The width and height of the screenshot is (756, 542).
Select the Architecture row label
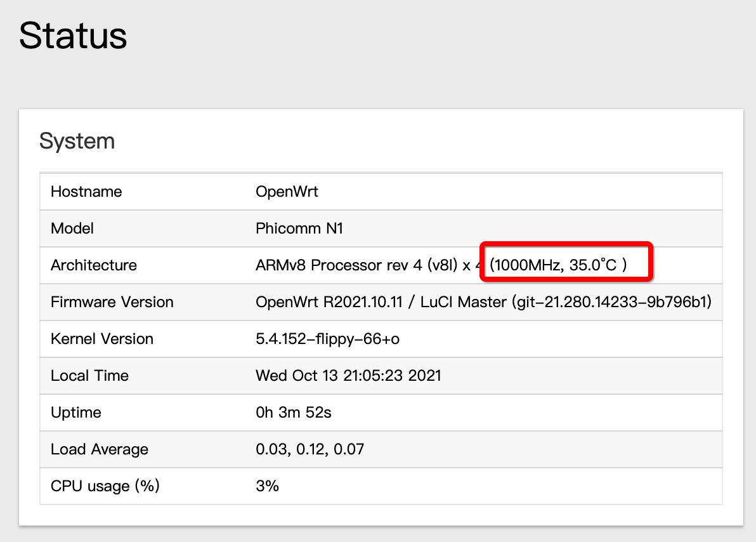(x=93, y=265)
